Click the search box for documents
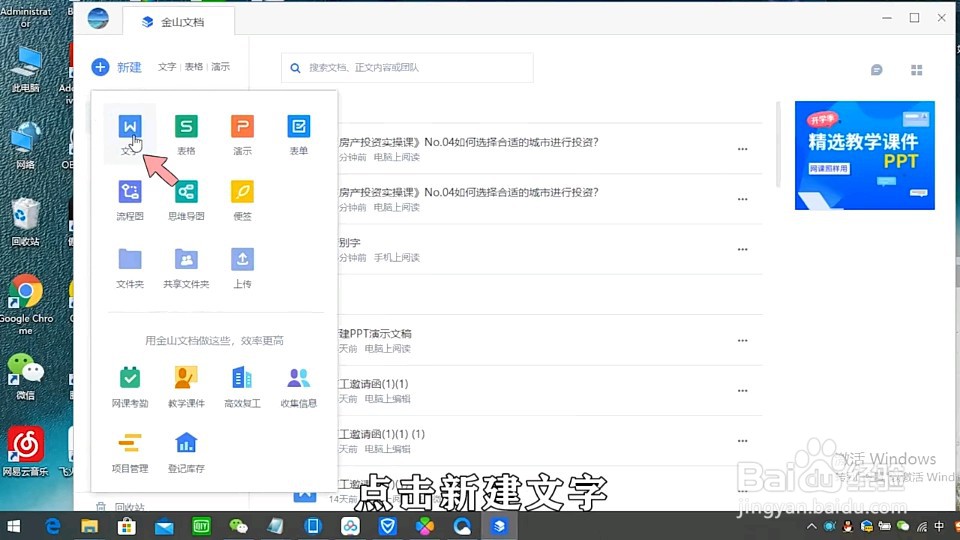The width and height of the screenshot is (960, 540). (x=407, y=67)
